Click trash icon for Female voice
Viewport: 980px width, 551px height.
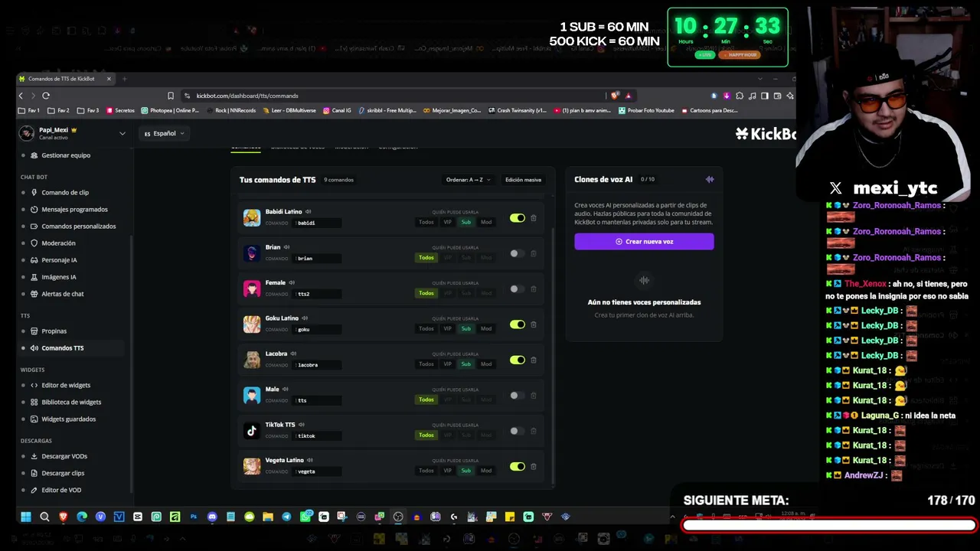coord(534,289)
